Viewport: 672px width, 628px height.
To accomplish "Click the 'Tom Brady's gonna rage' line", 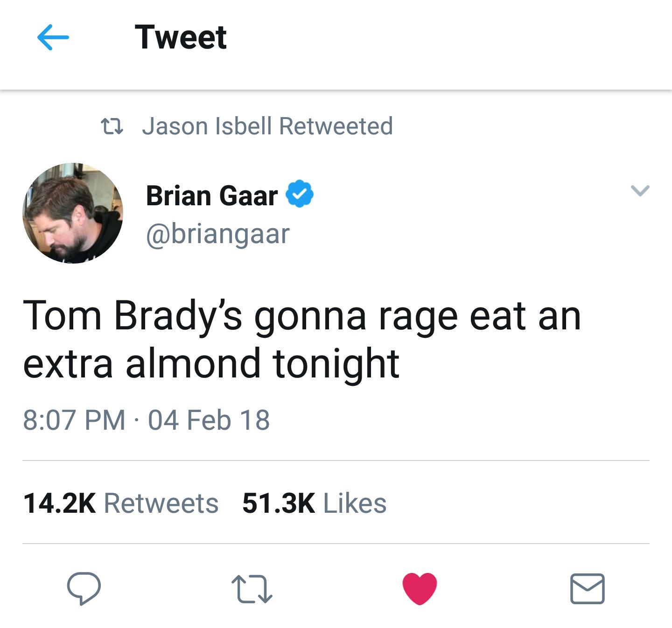I will tap(302, 317).
